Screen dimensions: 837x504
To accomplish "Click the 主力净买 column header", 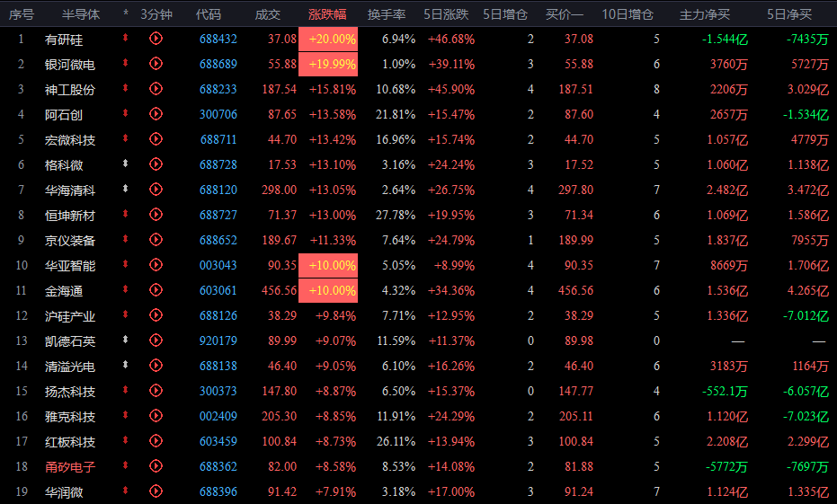I will tap(705, 14).
